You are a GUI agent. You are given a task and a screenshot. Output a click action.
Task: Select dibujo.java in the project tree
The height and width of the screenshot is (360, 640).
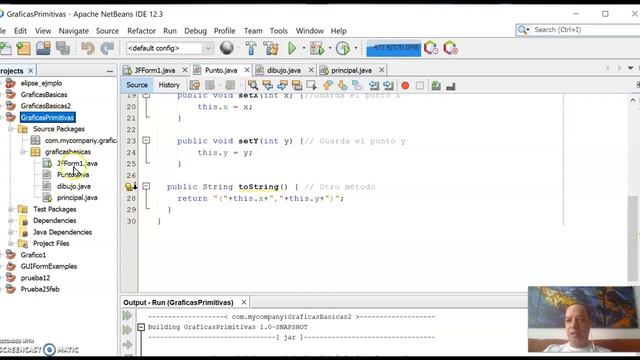[x=73, y=186]
